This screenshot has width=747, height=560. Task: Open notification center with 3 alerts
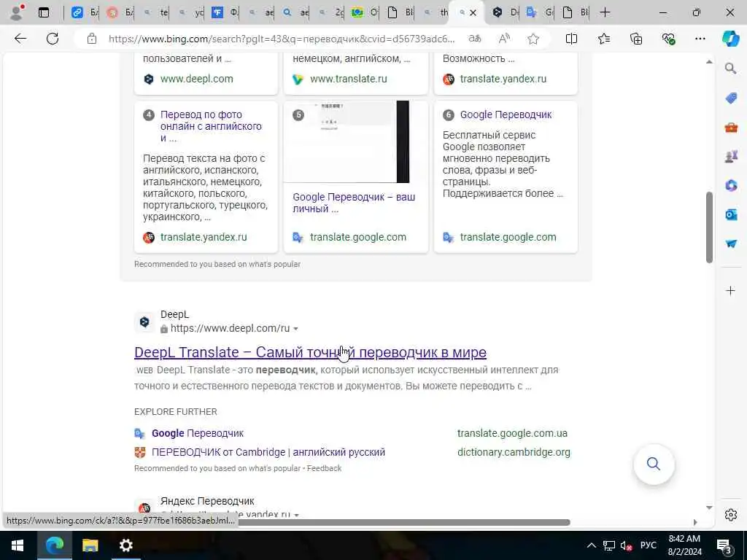click(x=724, y=546)
